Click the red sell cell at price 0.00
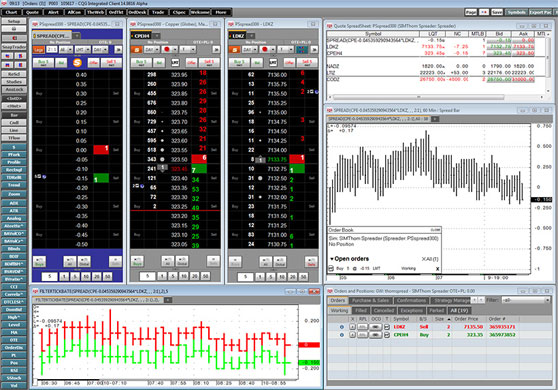The width and height of the screenshot is (558, 390). [101, 150]
